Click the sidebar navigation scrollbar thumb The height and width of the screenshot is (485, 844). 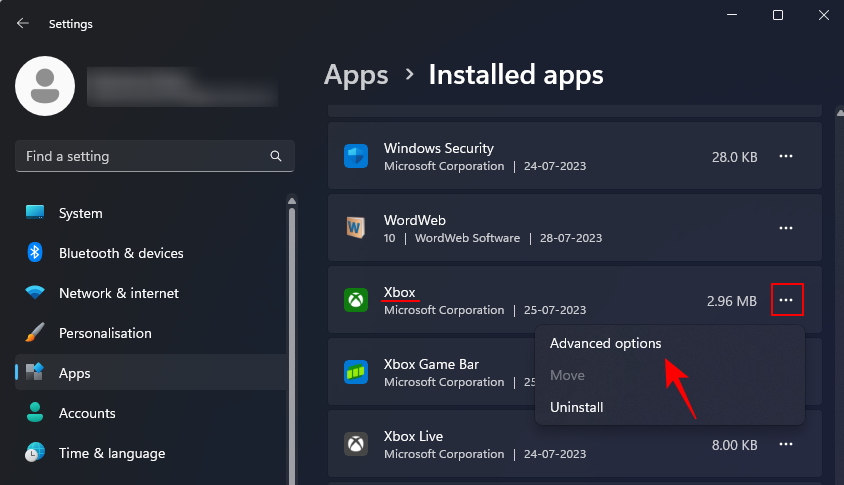[292, 346]
